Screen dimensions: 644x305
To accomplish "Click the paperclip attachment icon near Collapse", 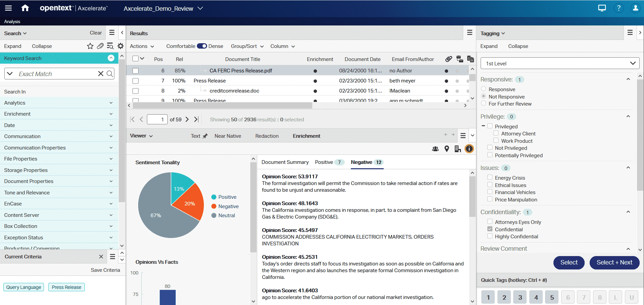I will pyautogui.click(x=100, y=46).
